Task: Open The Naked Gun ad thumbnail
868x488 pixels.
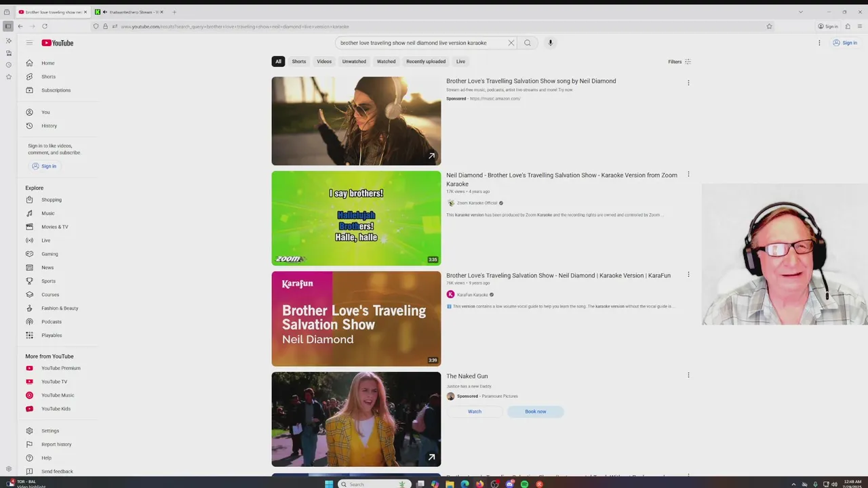Action: click(x=356, y=419)
